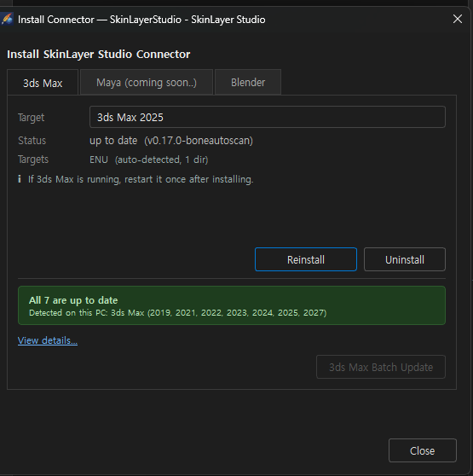This screenshot has height=476, width=473.
Task: Click the restart-after-installing note text
Action: tap(141, 179)
